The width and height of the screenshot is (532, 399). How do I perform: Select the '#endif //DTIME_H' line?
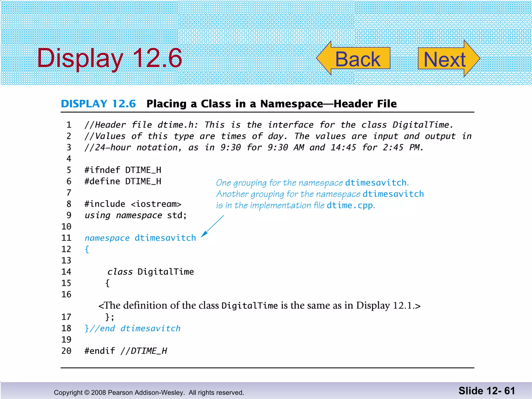point(126,351)
